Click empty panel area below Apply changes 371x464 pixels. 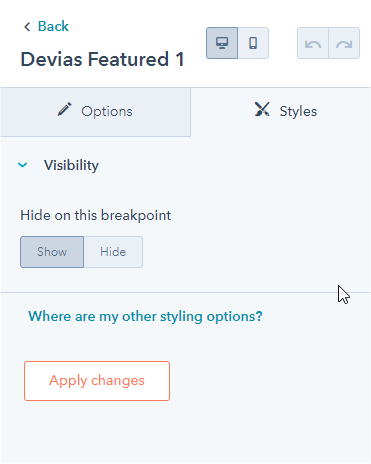(185, 433)
